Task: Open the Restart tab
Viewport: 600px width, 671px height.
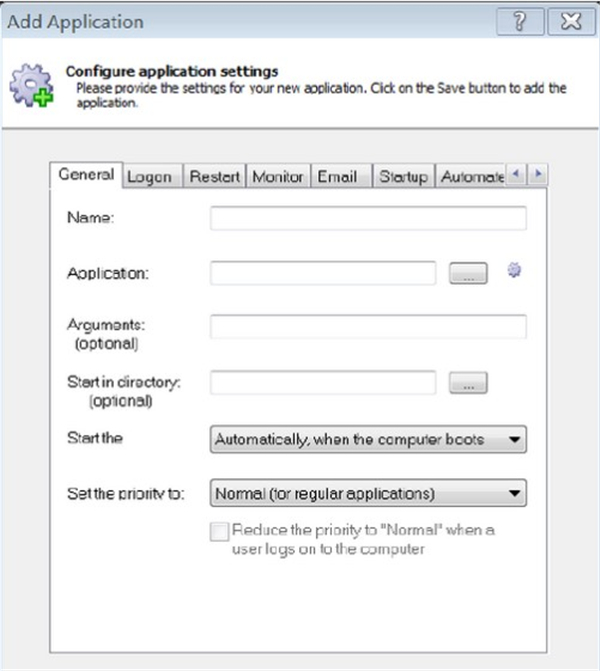Action: point(215,176)
